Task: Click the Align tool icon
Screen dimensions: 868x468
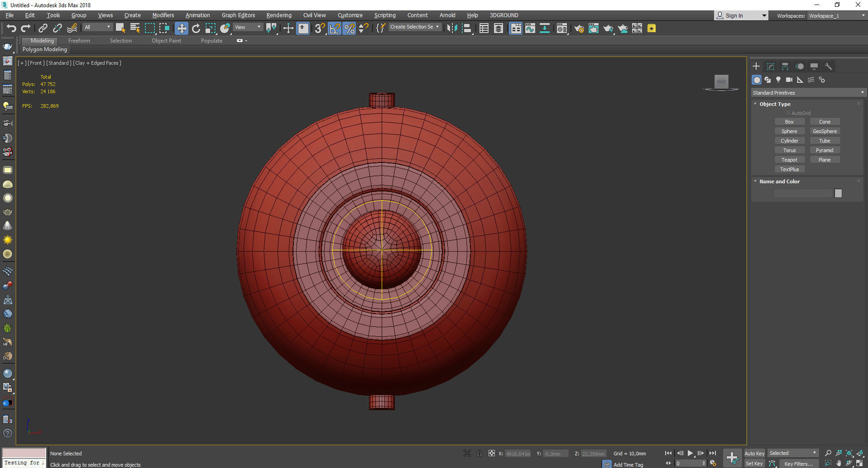Action: click(x=467, y=29)
